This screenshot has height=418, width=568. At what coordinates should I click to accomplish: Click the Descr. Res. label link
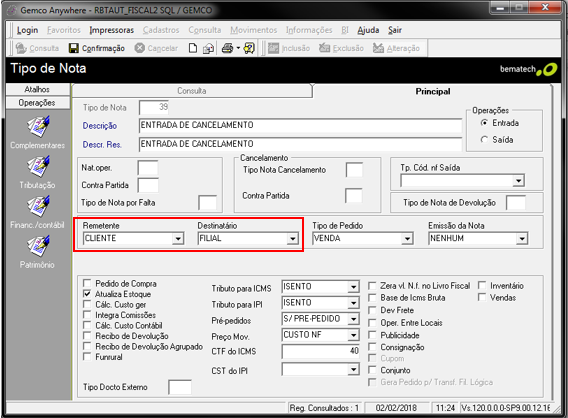102,145
